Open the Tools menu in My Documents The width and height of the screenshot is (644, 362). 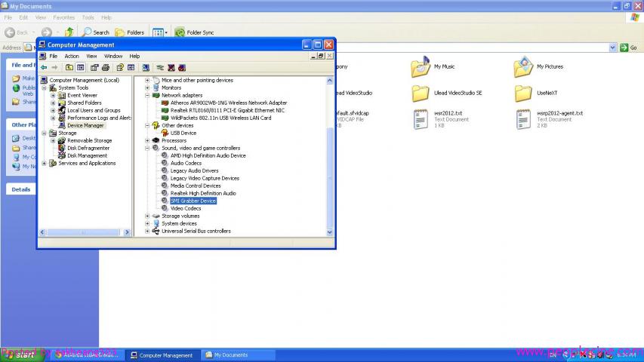(88, 17)
